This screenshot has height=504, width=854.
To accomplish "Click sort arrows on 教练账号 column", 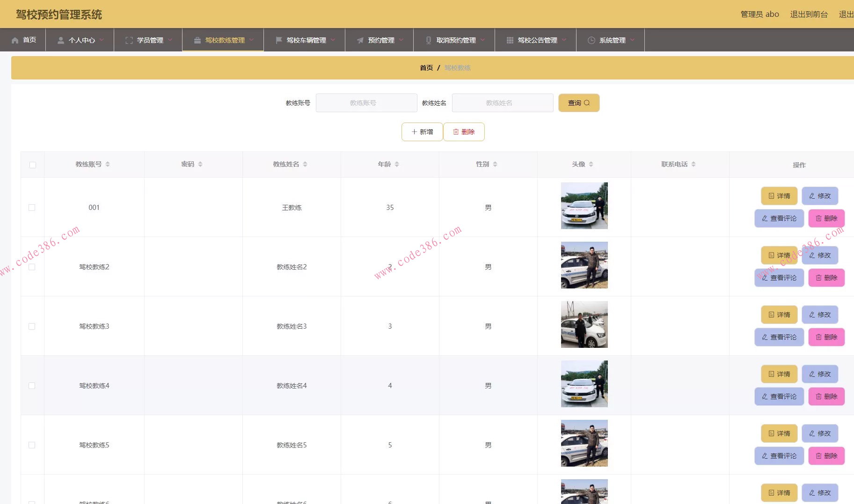I will coord(108,164).
